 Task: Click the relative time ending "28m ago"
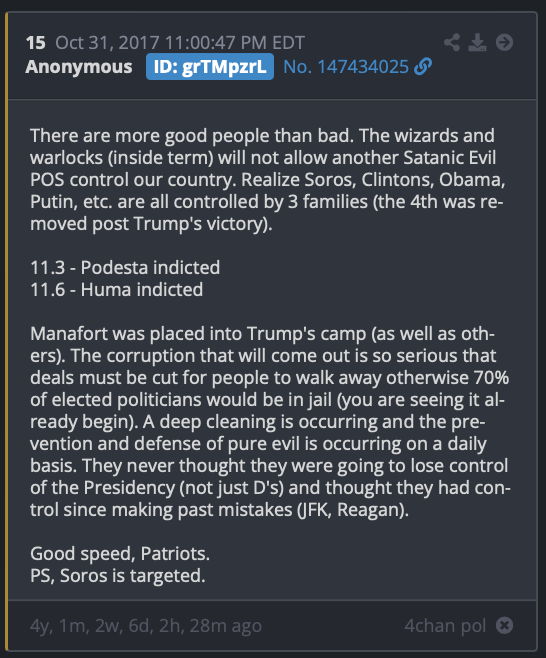click(x=146, y=626)
